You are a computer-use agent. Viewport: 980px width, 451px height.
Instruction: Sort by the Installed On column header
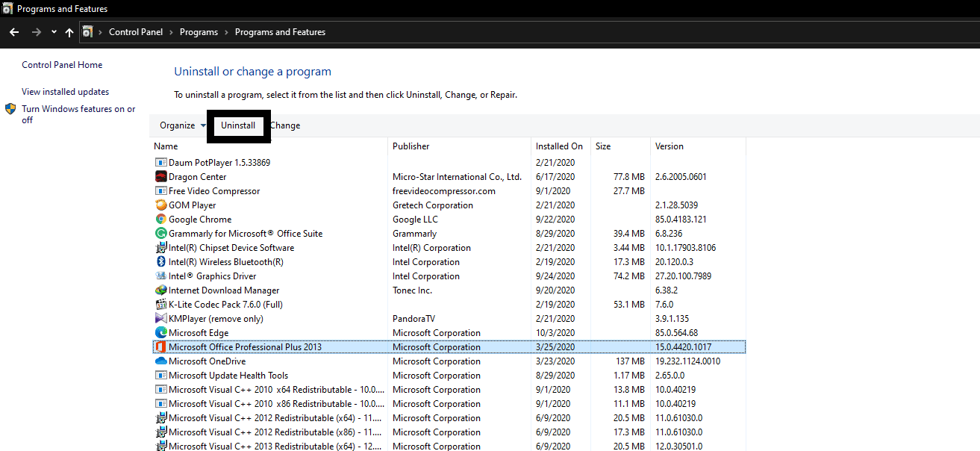click(559, 146)
